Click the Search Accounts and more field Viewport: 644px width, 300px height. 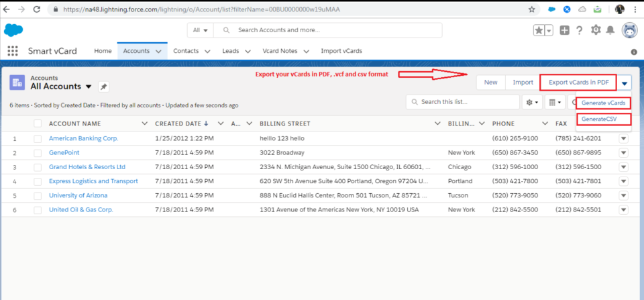pyautogui.click(x=327, y=30)
